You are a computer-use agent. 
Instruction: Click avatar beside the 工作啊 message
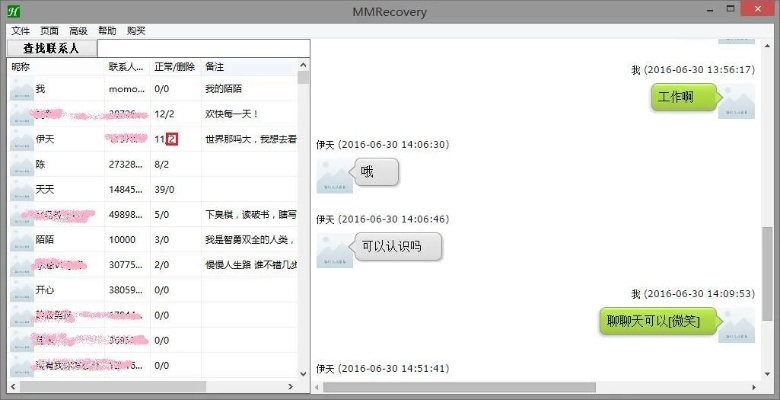(737, 101)
